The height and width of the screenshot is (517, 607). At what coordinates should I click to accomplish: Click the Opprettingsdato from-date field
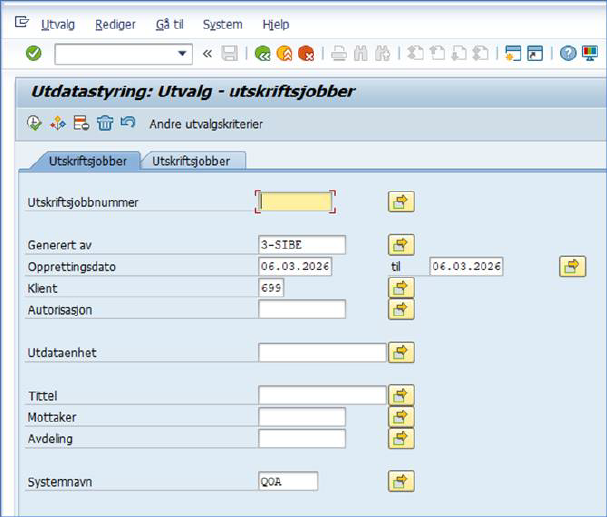pos(295,266)
